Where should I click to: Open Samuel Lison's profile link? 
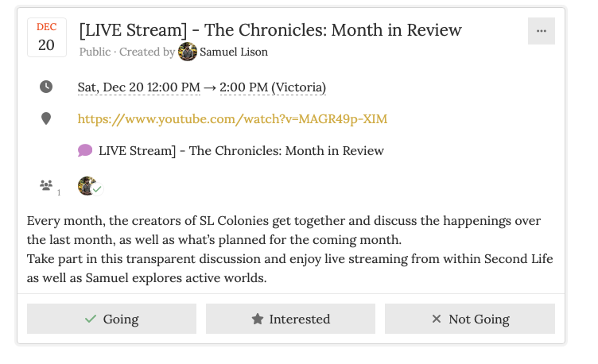[234, 52]
